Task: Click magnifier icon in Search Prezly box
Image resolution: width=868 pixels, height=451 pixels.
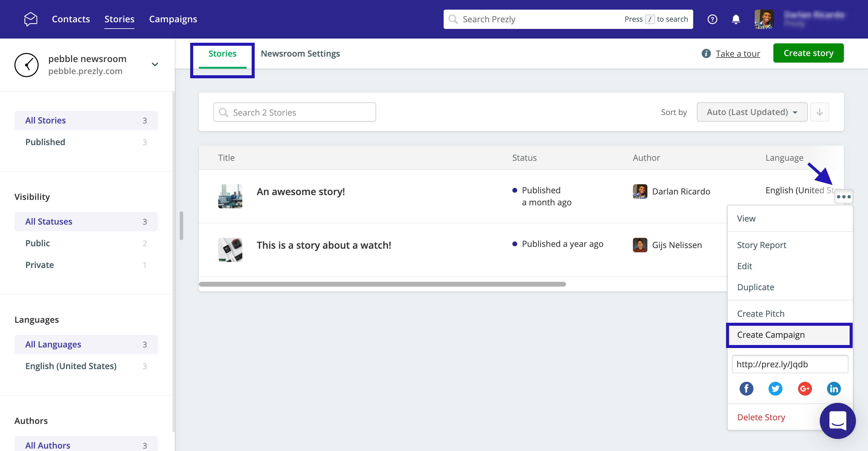Action: point(453,19)
